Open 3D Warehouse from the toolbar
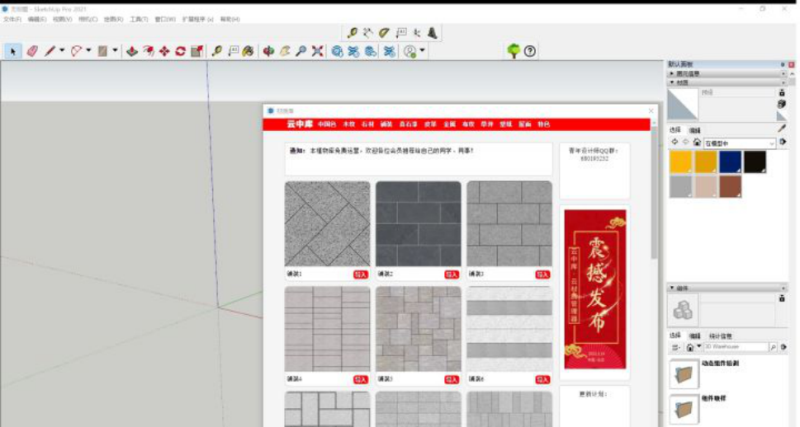 point(337,51)
